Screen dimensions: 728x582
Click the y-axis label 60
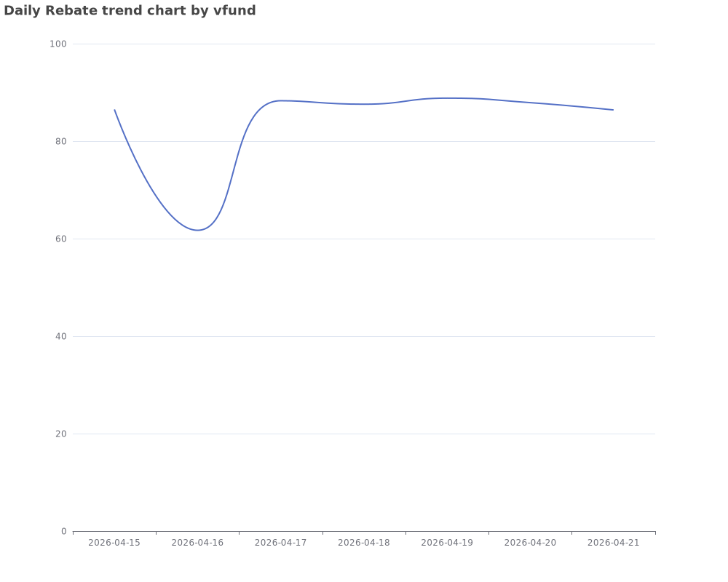[60, 239]
